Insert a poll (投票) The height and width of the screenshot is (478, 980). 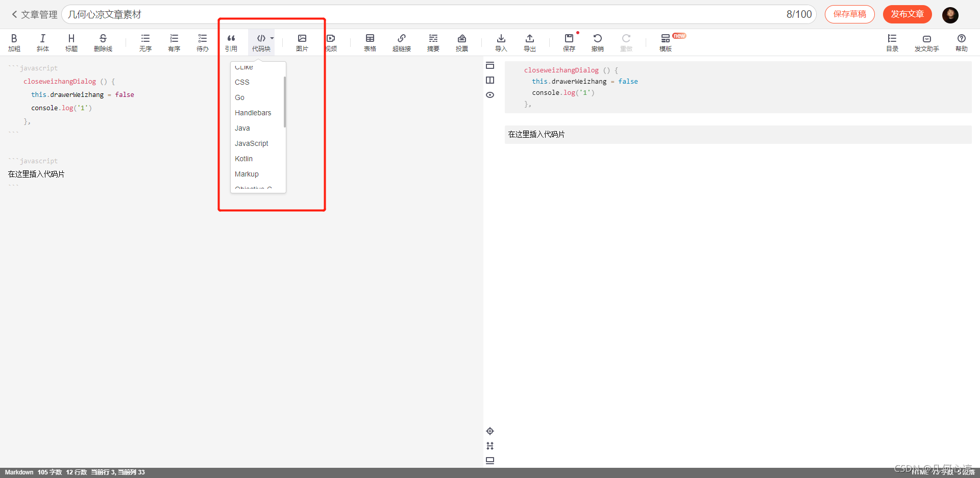click(462, 43)
